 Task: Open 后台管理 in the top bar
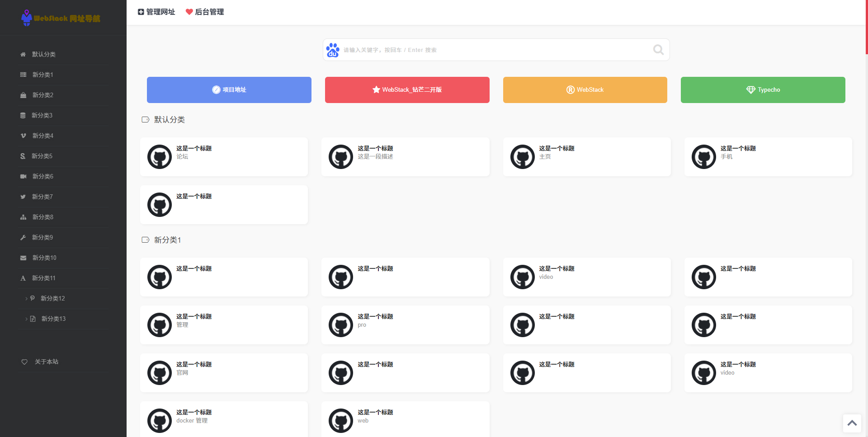(x=205, y=12)
